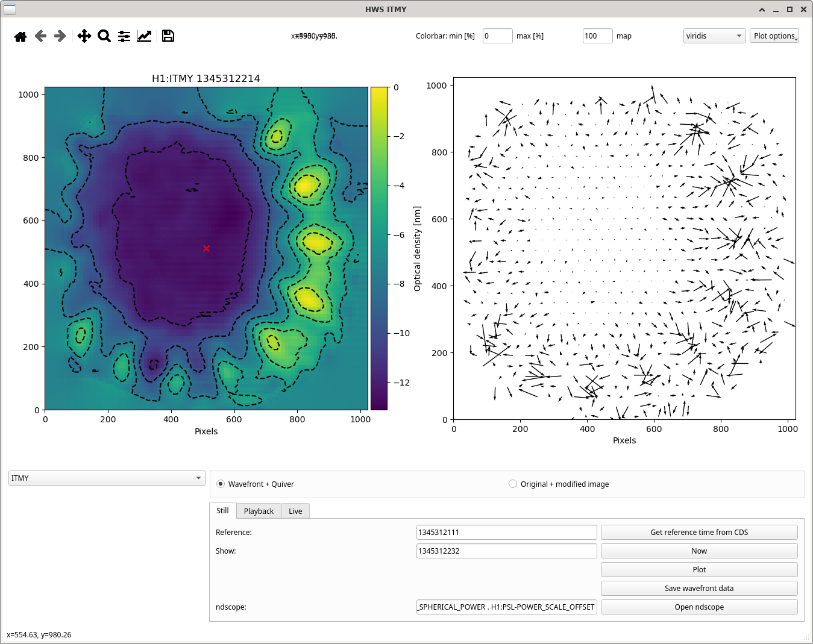Click Save wavefront data button
Viewport: 813px width, 644px height.
point(699,588)
